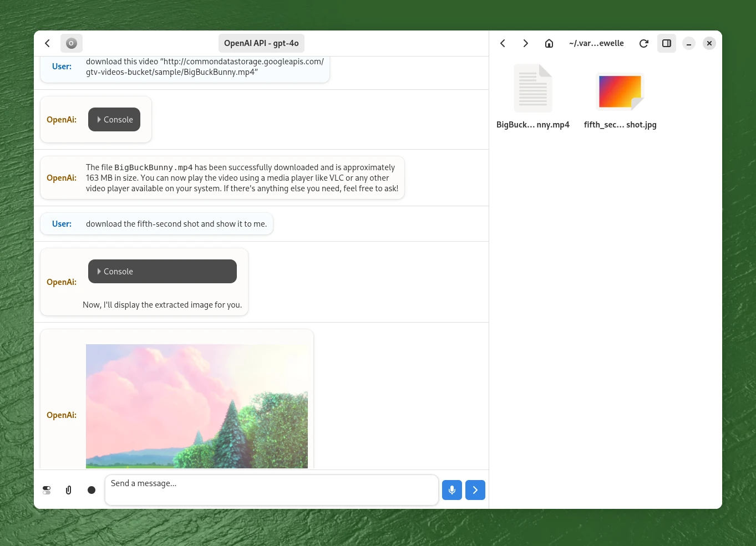
Task: Reload the folder with the refresh icon
Action: (x=643, y=43)
